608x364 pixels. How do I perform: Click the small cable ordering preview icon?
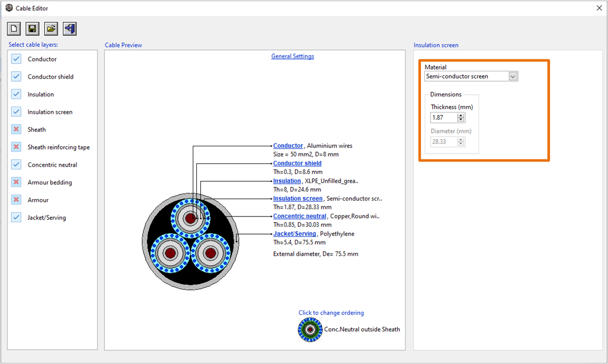pos(310,329)
